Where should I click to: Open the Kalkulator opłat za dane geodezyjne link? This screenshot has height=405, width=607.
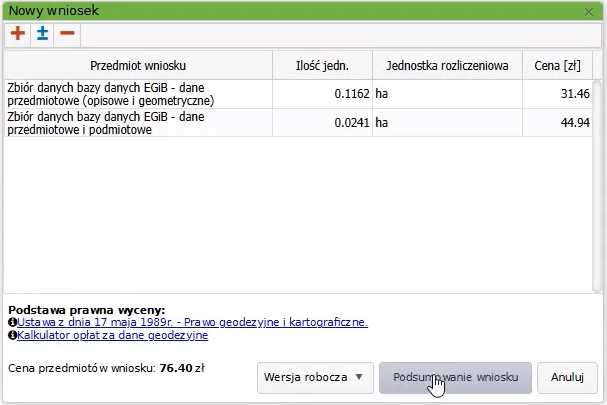click(113, 336)
